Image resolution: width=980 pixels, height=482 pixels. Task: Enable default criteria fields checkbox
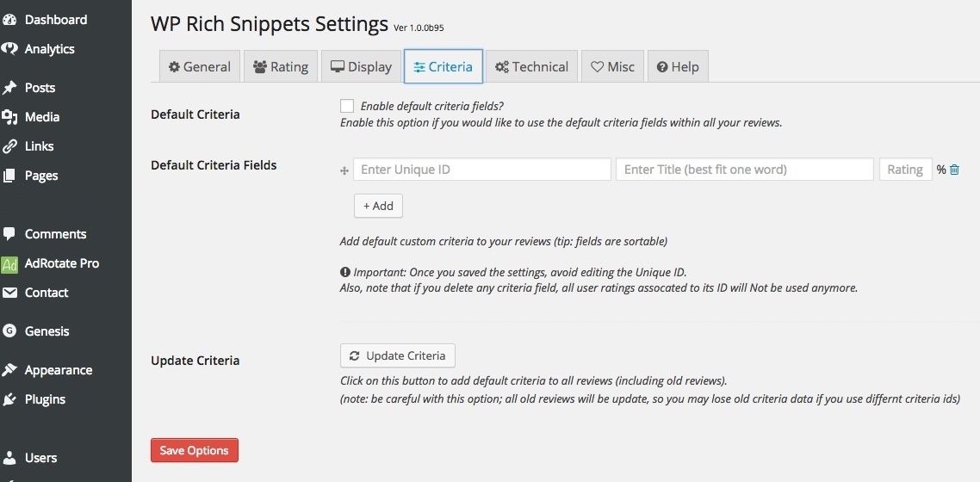[x=347, y=106]
